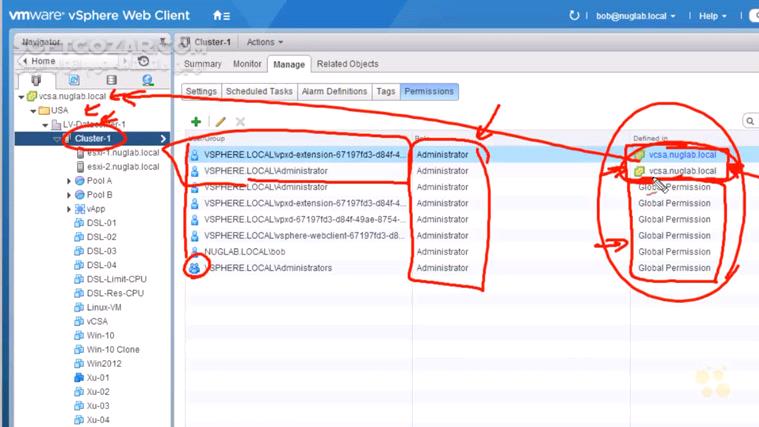759x427 pixels.
Task: Select Cluster-1 in the inventory tree
Action: (x=92, y=138)
